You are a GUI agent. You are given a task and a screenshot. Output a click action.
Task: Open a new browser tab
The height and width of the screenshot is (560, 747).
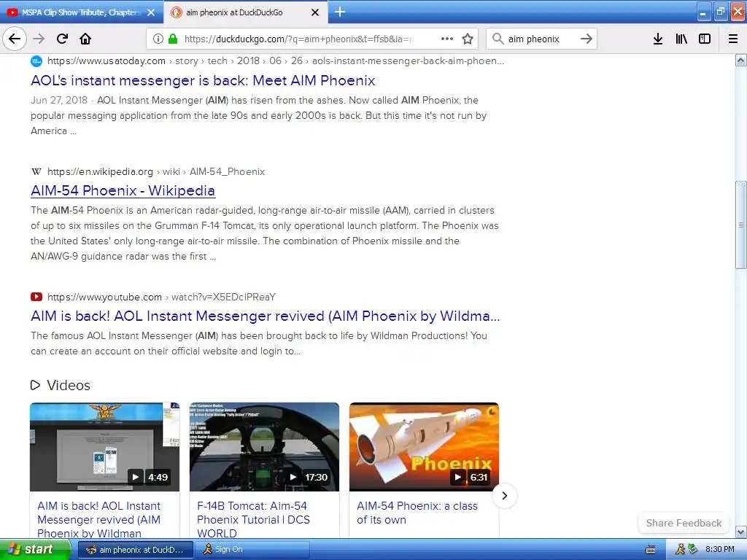(x=340, y=12)
